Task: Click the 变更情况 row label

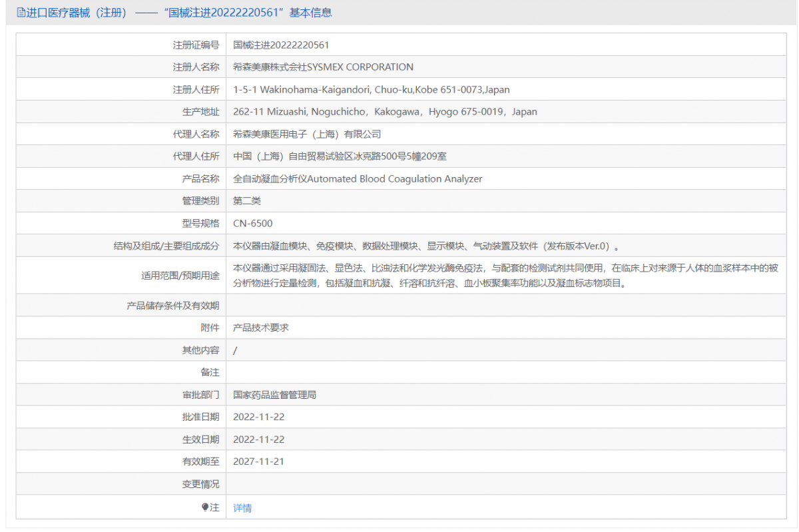Action: point(200,484)
